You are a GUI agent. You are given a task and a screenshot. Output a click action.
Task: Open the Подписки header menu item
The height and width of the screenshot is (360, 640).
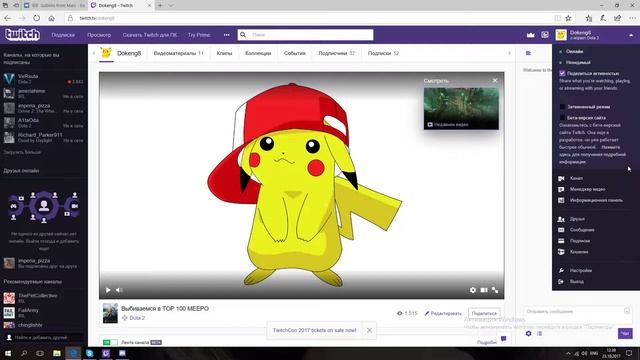[x=63, y=35]
